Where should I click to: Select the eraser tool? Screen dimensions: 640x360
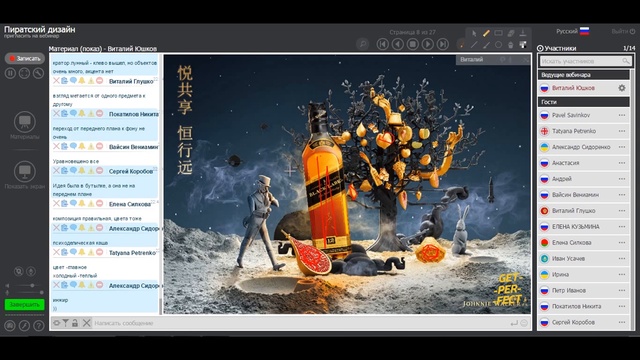511,33
